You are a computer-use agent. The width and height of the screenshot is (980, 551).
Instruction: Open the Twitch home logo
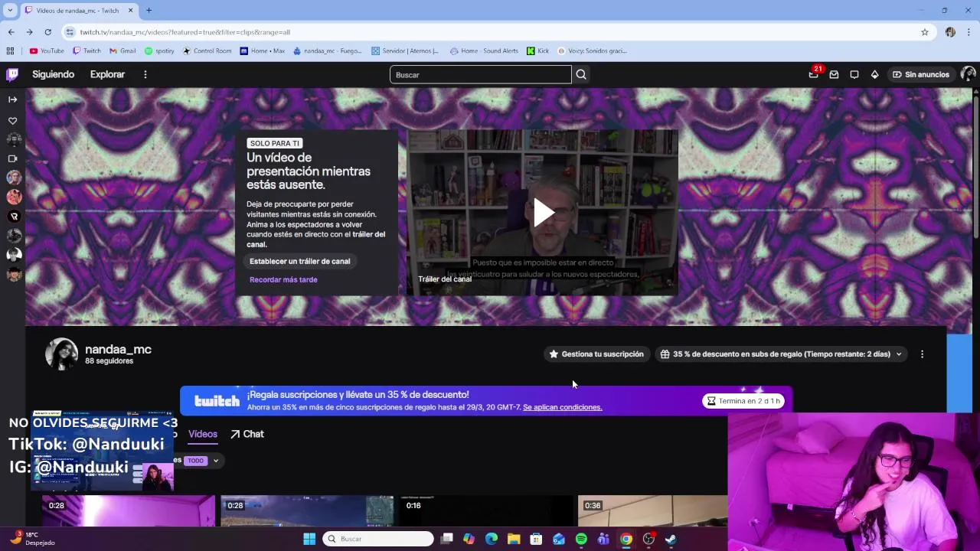(12, 74)
